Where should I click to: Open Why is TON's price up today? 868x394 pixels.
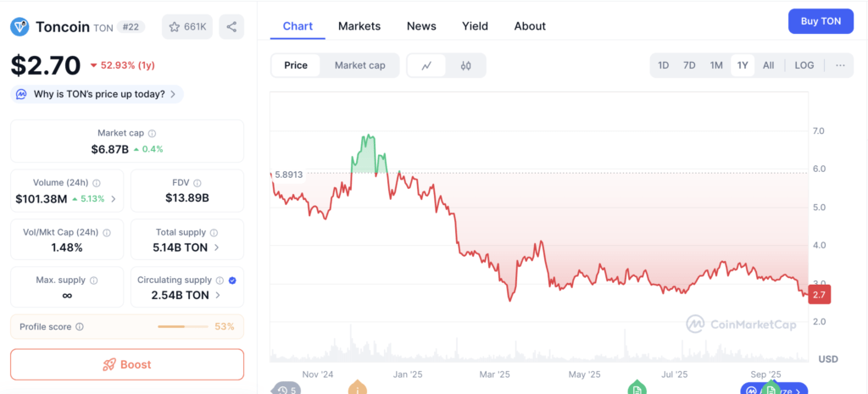click(x=97, y=94)
